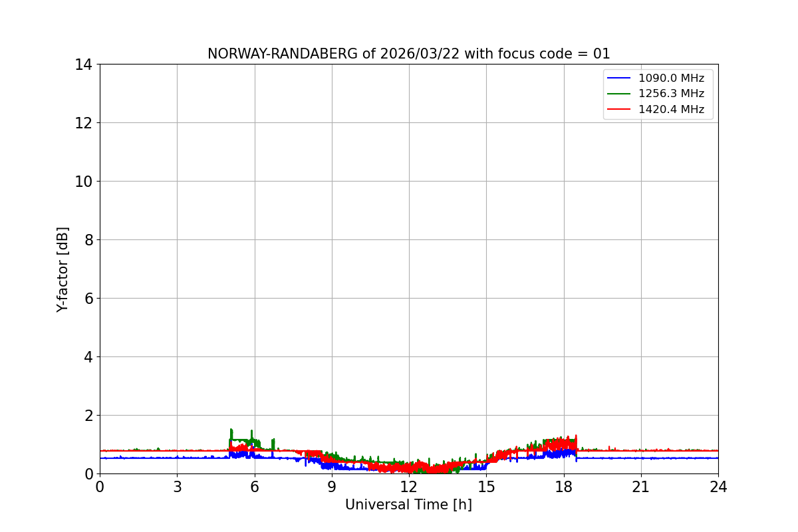Viewport: 798px width, 532px height.
Task: Click the x-axis tick label 6
Action: pos(254,487)
